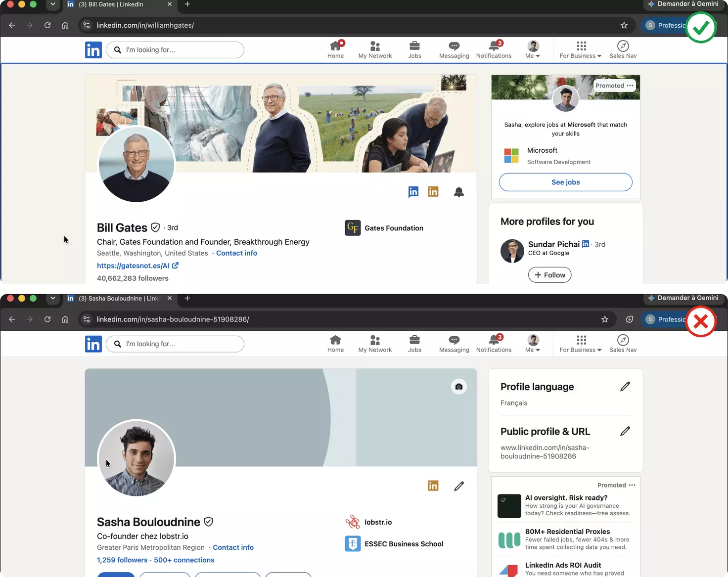Open Notifications in the Sasha Bouloudnine window
728x577 pixels.
coord(494,344)
